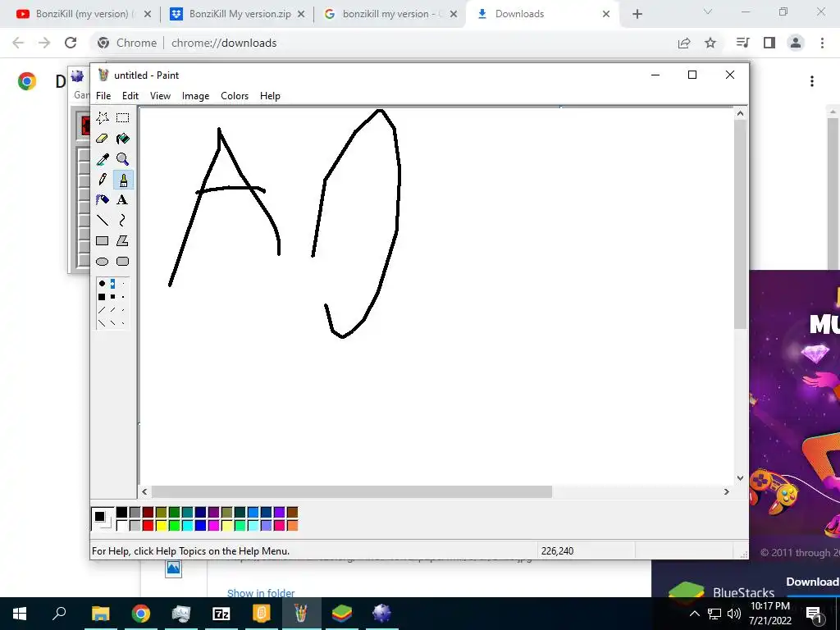This screenshot has width=840, height=630.
Task: Click the share page icon in Chrome
Action: coord(684,43)
